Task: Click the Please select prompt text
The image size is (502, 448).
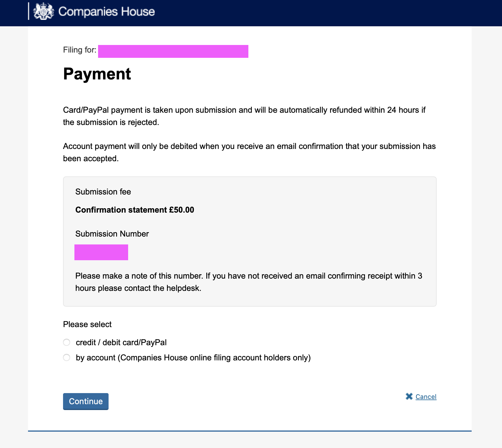Action: coord(87,324)
